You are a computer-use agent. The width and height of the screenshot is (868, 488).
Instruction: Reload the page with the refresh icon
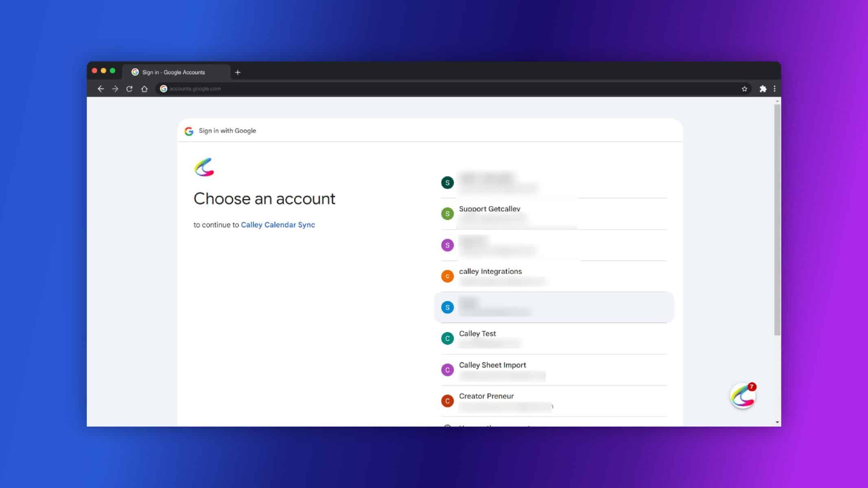point(129,89)
